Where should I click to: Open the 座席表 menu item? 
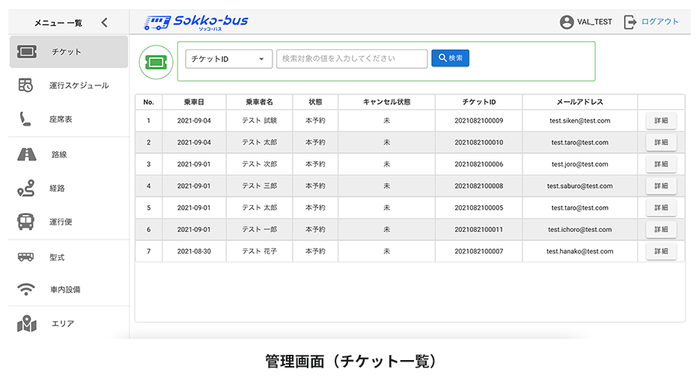pyautogui.click(x=68, y=119)
